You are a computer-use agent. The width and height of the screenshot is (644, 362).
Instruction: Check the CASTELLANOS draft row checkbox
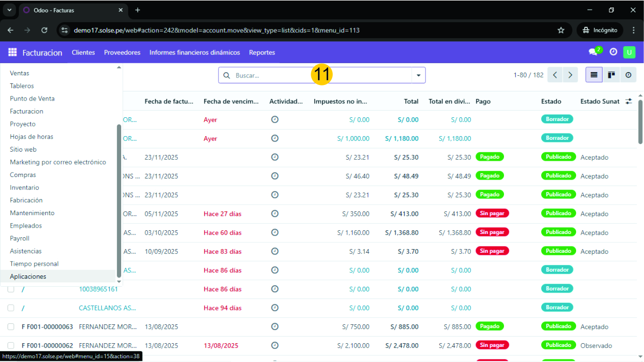11,308
